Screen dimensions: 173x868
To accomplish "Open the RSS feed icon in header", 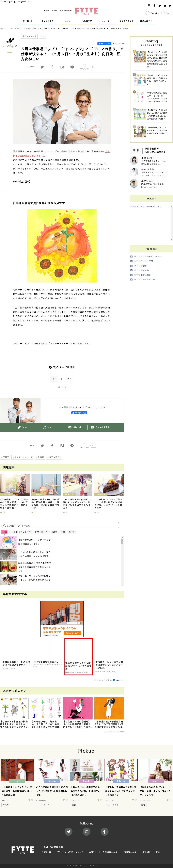I will (170, 6).
